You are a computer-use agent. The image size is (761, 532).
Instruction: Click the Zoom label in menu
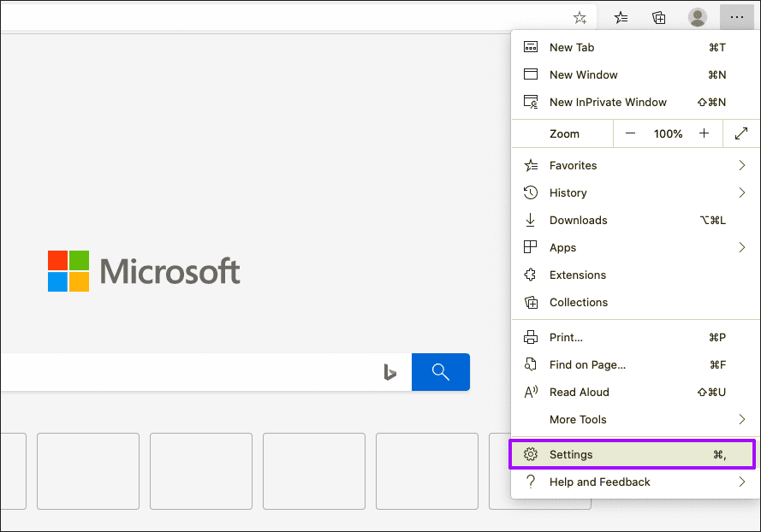[564, 133]
